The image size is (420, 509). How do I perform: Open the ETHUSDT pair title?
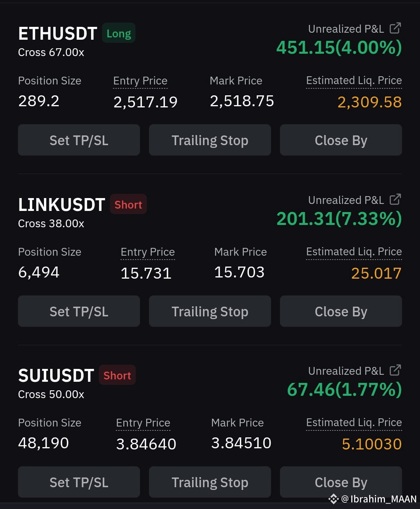coord(58,34)
